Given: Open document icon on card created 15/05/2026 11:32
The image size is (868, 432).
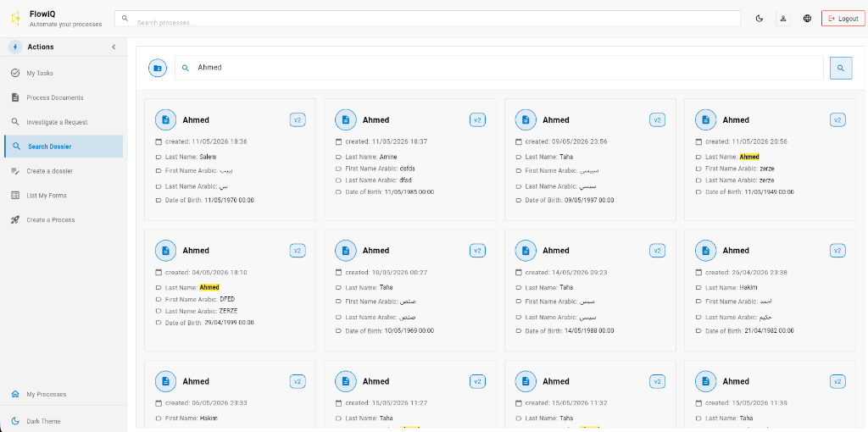Looking at the screenshot, I should 526,381.
